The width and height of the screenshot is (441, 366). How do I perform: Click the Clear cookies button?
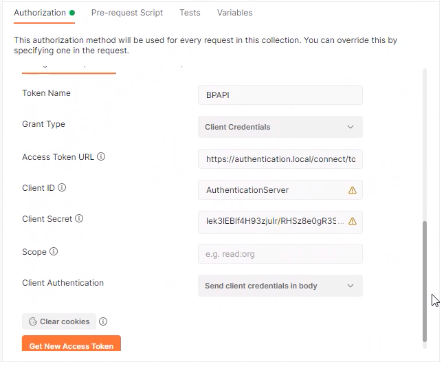pyautogui.click(x=59, y=321)
